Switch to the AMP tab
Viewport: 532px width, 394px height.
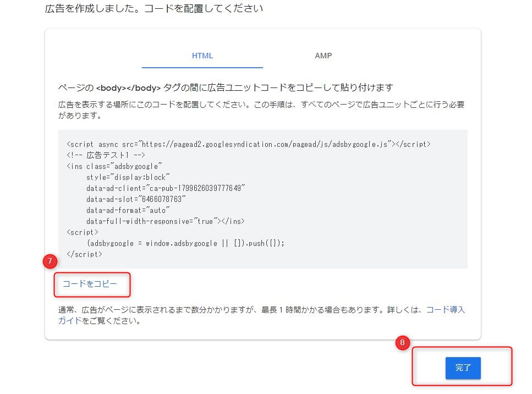(x=323, y=56)
